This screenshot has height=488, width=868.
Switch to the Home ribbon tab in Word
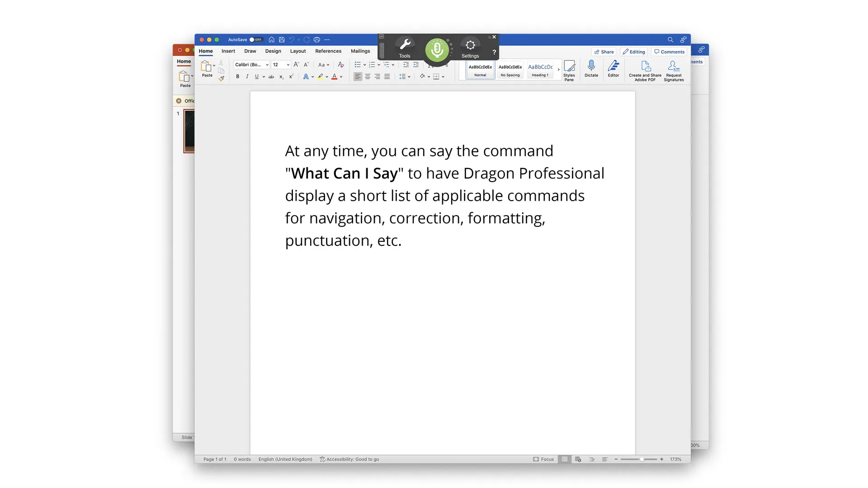point(206,52)
